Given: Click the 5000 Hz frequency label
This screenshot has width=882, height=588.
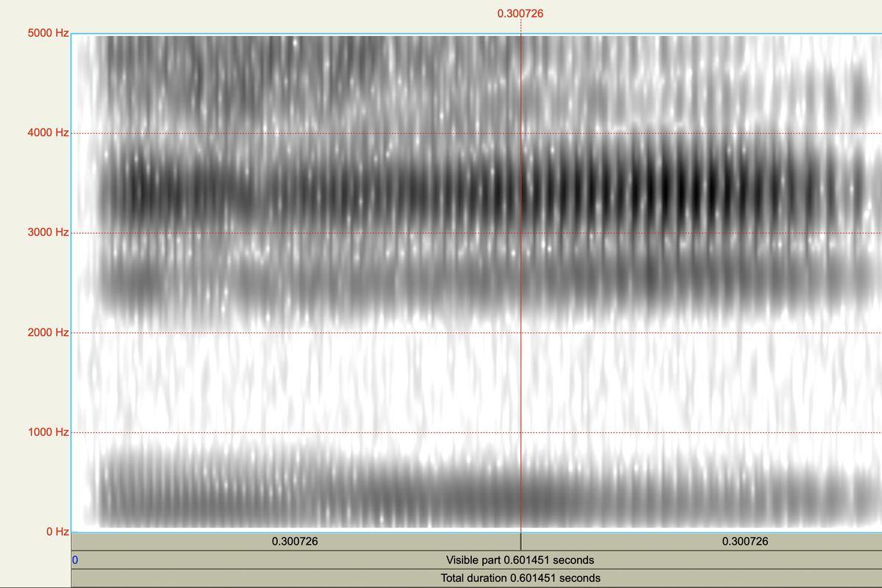Looking at the screenshot, I should 49,33.
